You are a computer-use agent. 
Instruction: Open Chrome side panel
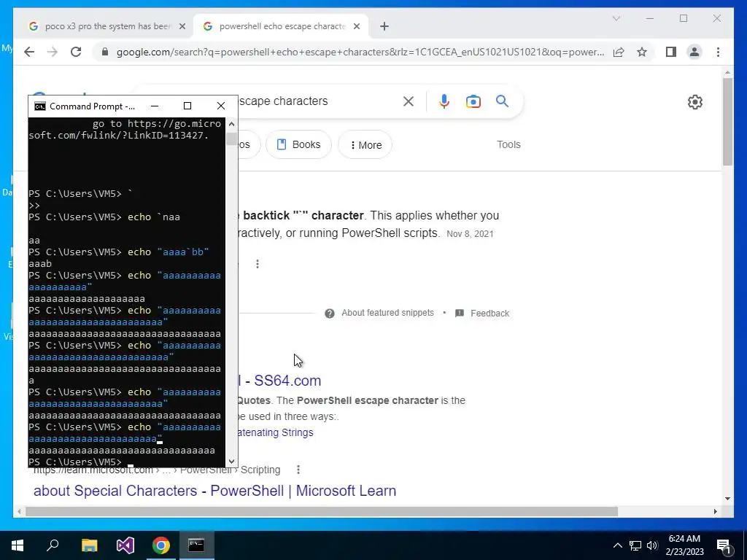[671, 52]
